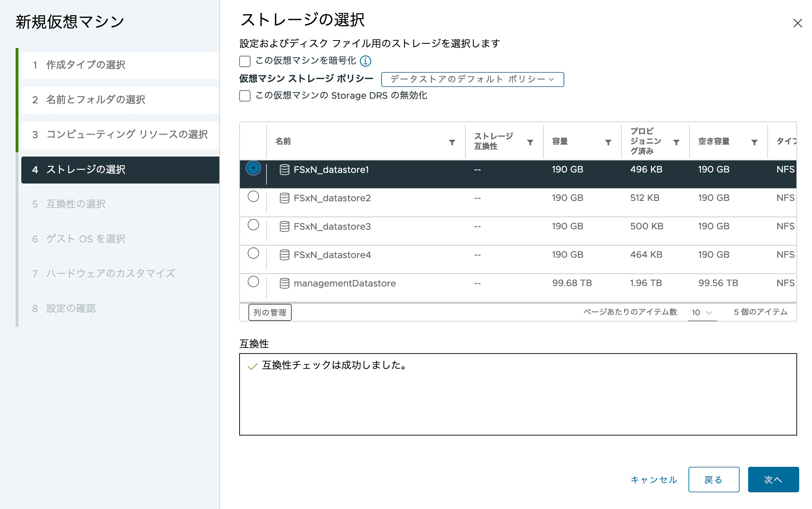Check the Storage DRS の無効化 box

(x=245, y=96)
